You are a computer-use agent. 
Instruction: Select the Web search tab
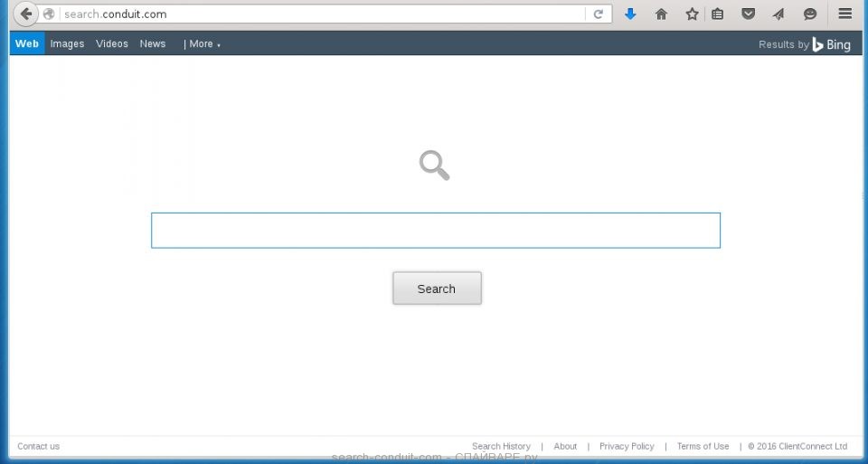coord(27,43)
